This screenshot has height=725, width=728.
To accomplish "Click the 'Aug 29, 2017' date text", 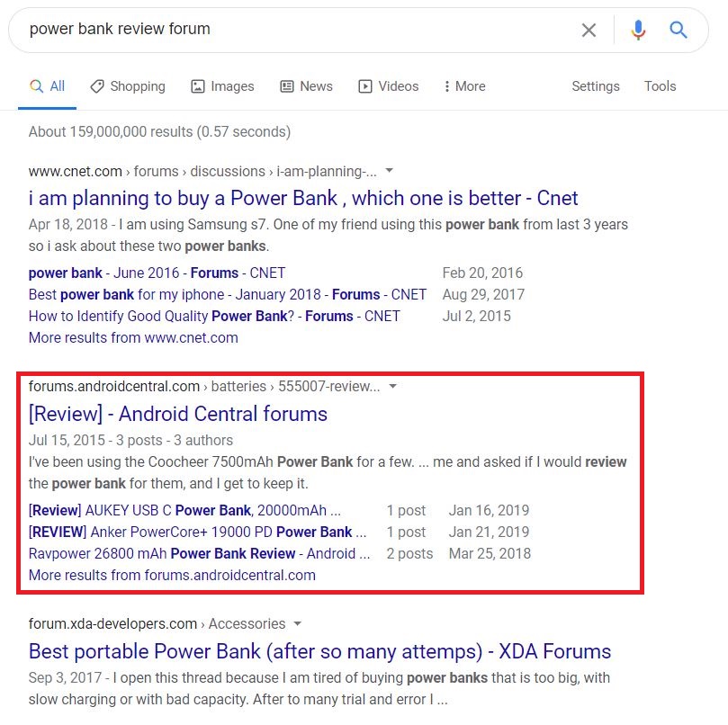I will [483, 295].
